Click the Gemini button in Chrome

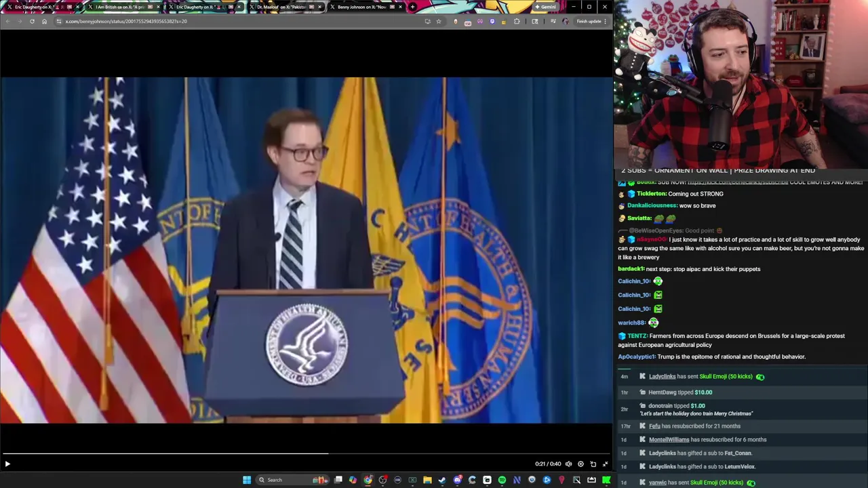[x=545, y=7]
